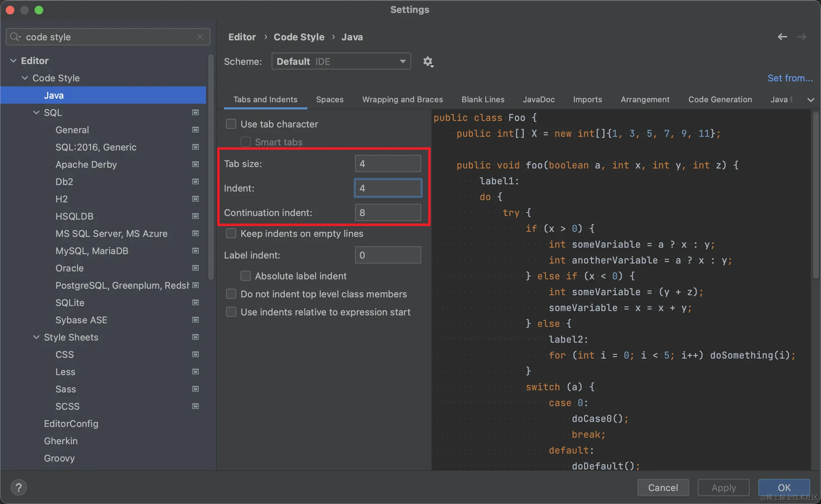Image resolution: width=821 pixels, height=504 pixels.
Task: Collapse the Style Sheets tree node
Action: (36, 337)
